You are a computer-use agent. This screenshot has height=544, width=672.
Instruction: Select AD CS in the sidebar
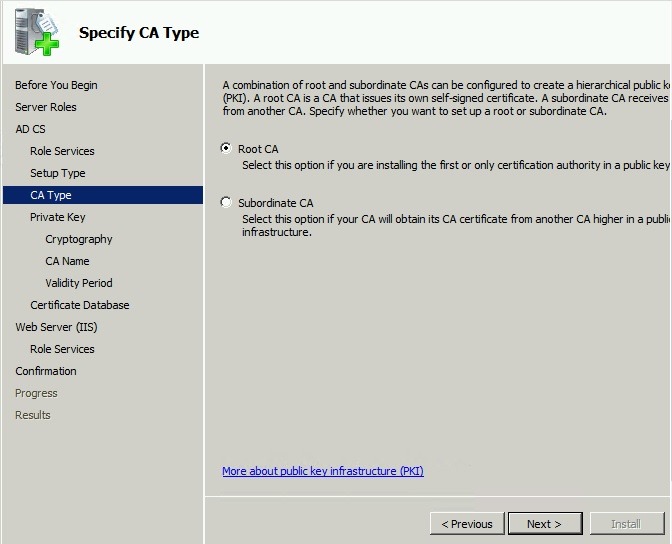click(30, 129)
